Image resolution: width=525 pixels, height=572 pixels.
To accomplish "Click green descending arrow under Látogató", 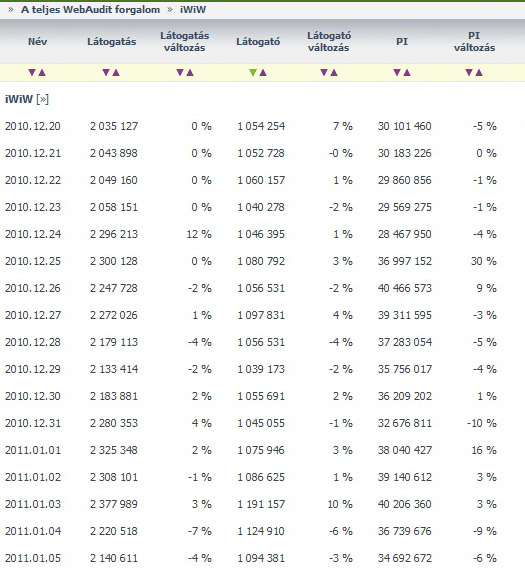I will (x=253, y=72).
